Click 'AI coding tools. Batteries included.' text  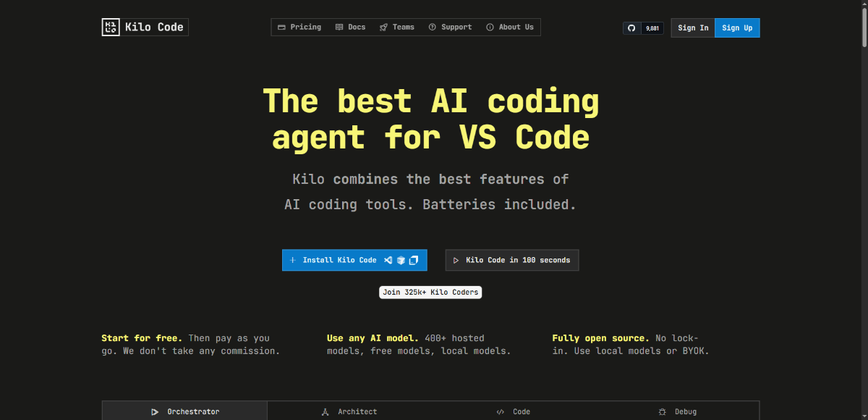coord(430,204)
